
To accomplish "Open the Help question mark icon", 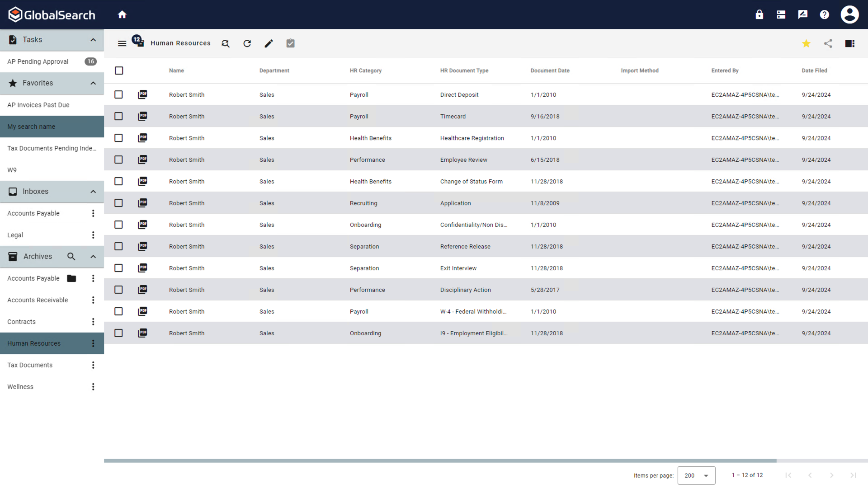I will [824, 14].
